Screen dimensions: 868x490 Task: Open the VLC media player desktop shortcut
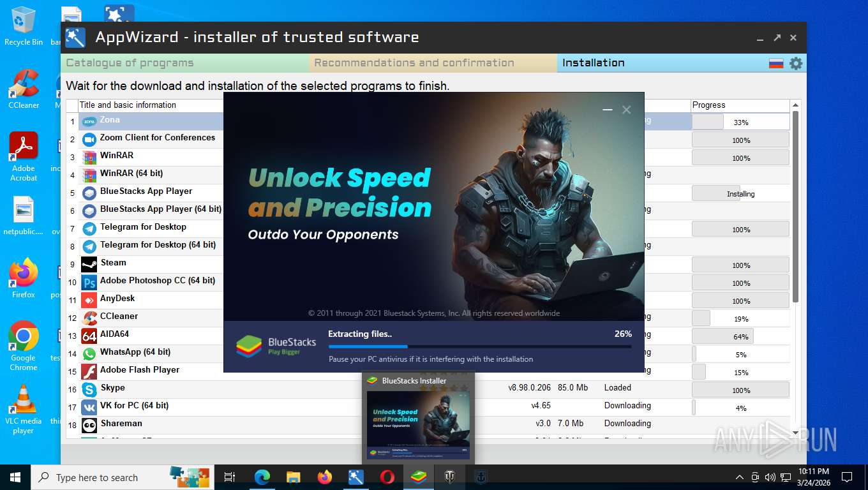pos(24,409)
